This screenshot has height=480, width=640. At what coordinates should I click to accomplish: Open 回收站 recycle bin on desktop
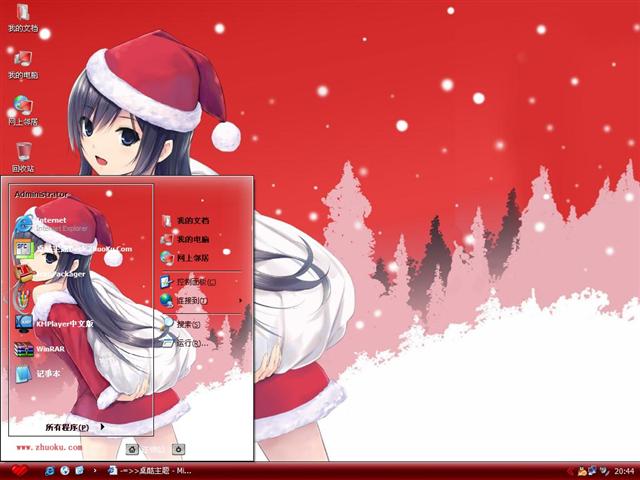tap(23, 158)
